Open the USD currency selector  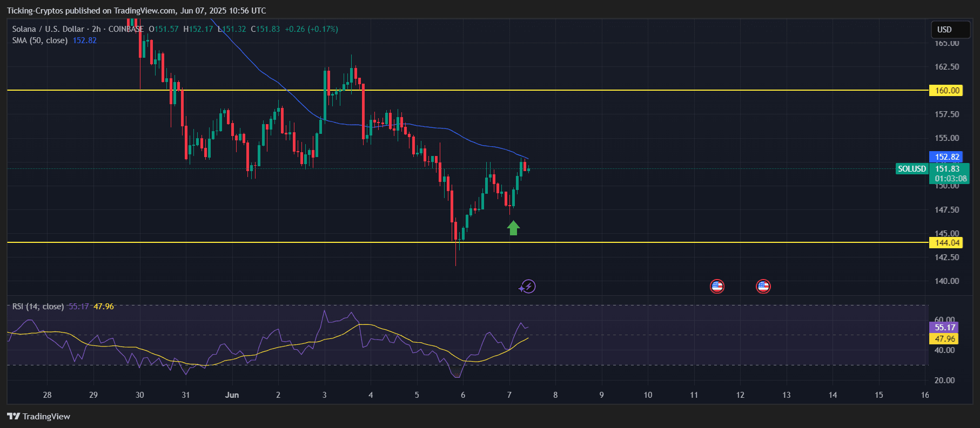950,30
